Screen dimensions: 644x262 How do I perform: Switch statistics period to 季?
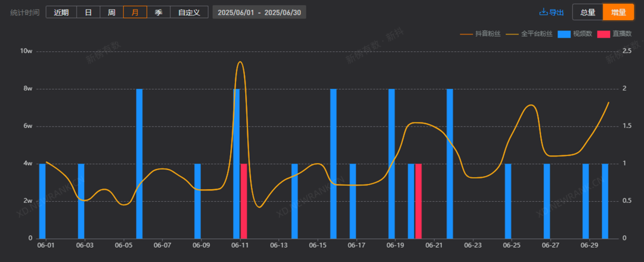[159, 13]
